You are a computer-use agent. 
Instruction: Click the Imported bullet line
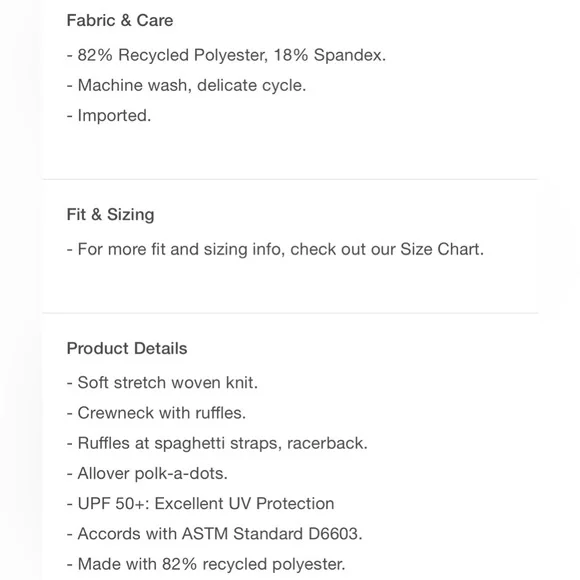[x=109, y=116]
